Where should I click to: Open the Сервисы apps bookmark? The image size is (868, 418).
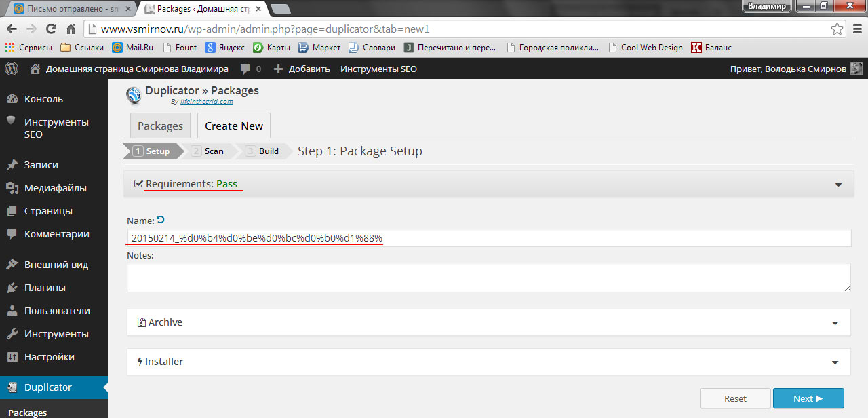pyautogui.click(x=28, y=47)
